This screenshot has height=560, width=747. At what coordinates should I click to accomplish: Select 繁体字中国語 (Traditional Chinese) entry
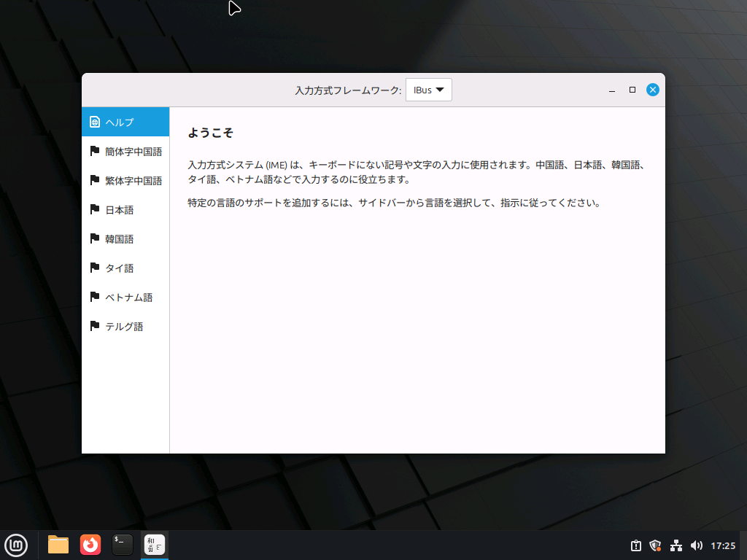click(131, 180)
